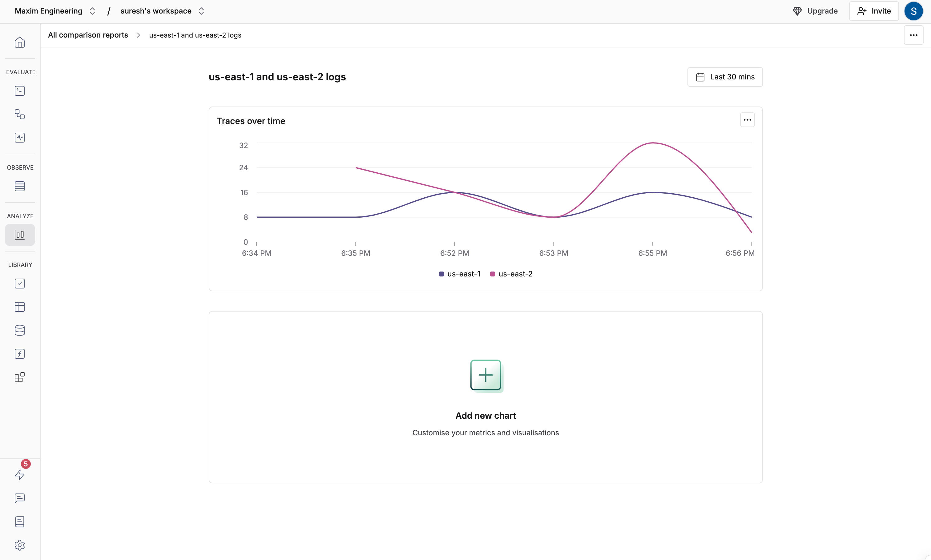This screenshot has width=931, height=560.
Task: Open the prompt playground under Evaluate
Action: 19,91
